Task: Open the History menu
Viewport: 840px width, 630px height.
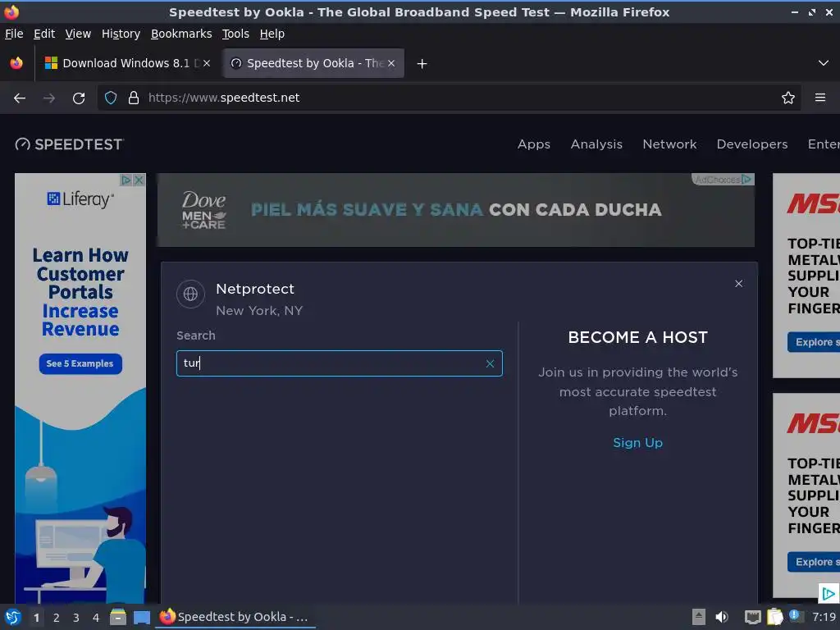Action: [x=121, y=34]
